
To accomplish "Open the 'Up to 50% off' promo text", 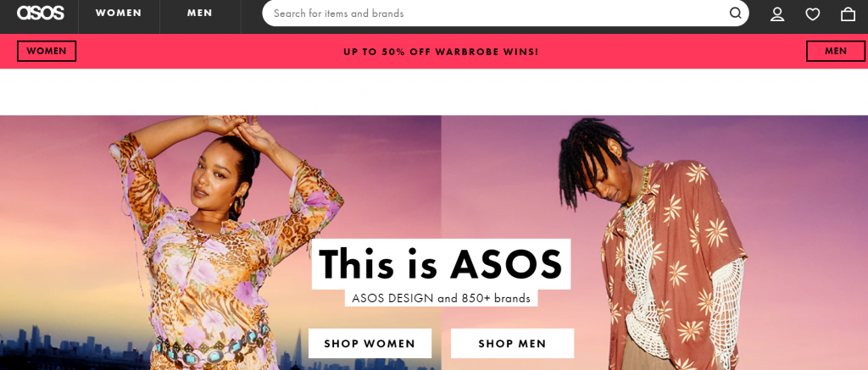I will [441, 52].
